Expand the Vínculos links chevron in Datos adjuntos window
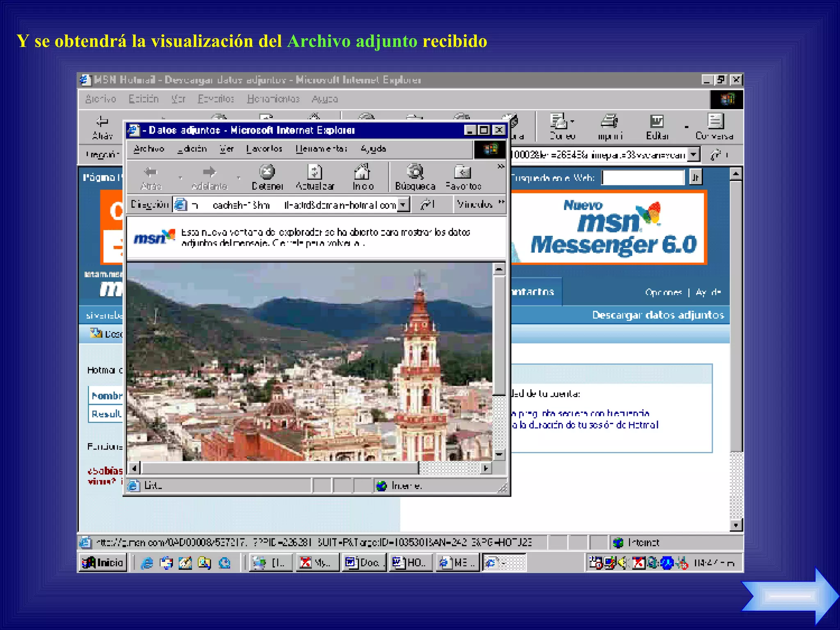The image size is (840, 630). (502, 201)
